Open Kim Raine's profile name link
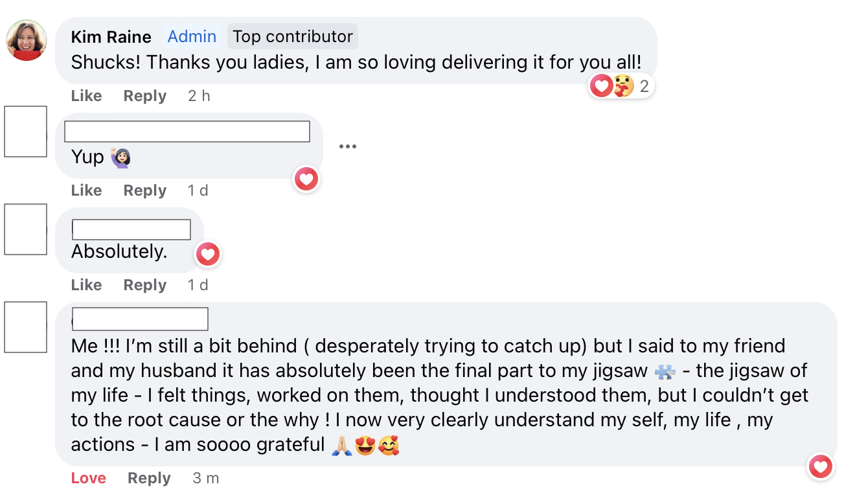Screen dimensions: 855x504 (111, 36)
